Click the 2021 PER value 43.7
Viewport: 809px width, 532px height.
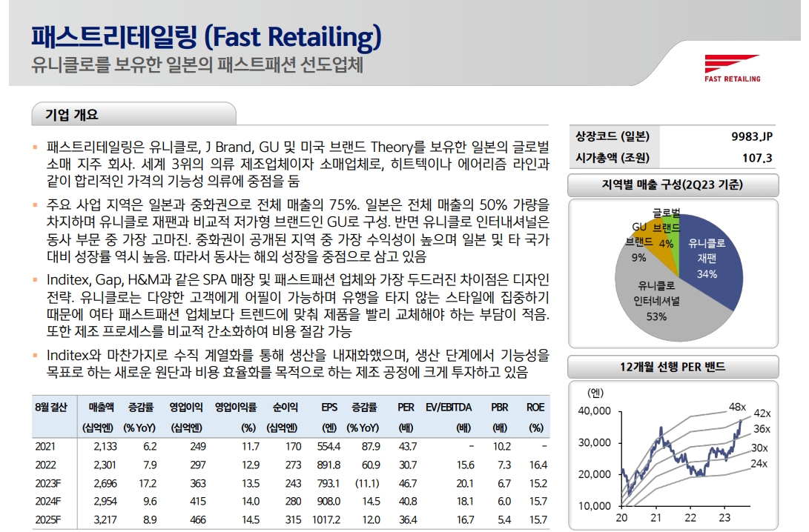pos(408,447)
